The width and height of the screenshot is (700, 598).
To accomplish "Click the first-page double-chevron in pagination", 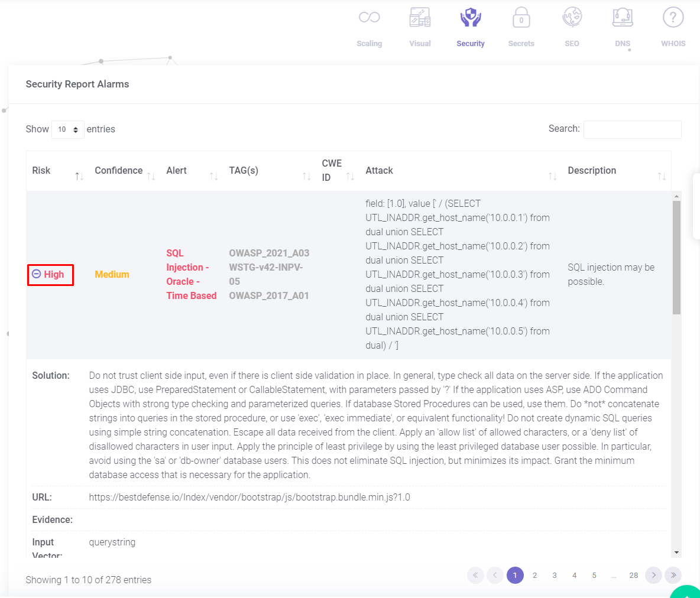I will pyautogui.click(x=475, y=575).
